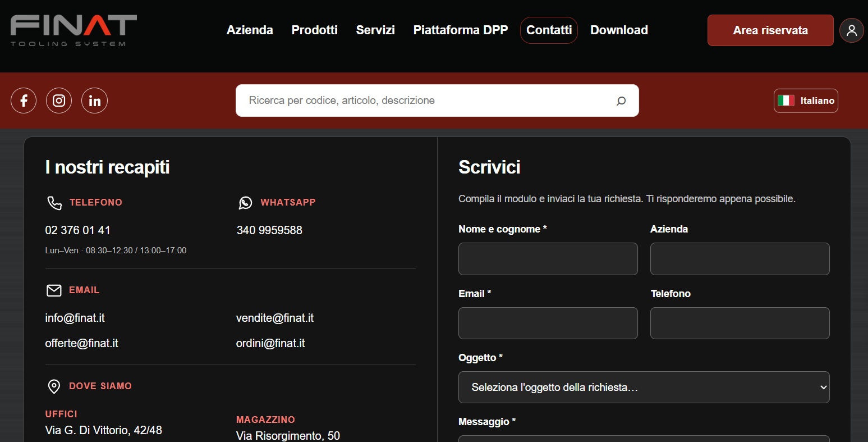Open the Azienda menu
868x442 pixels.
pyautogui.click(x=250, y=30)
